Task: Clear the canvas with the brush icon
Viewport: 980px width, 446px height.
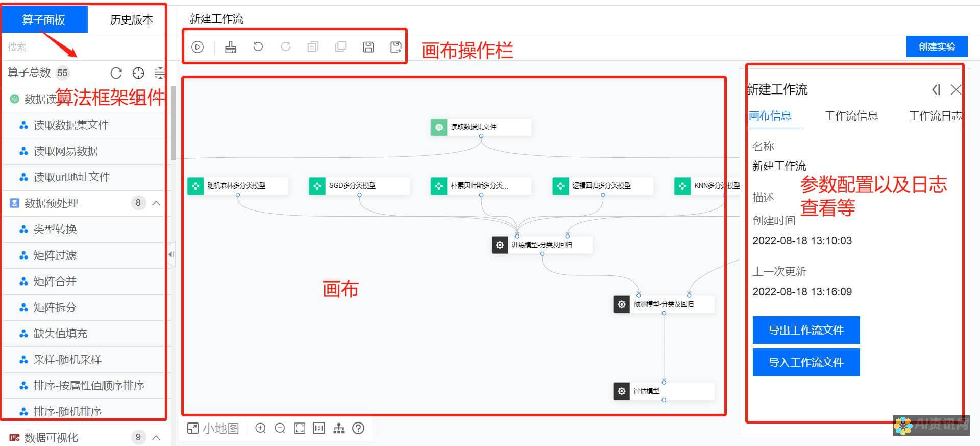Action: (x=231, y=47)
